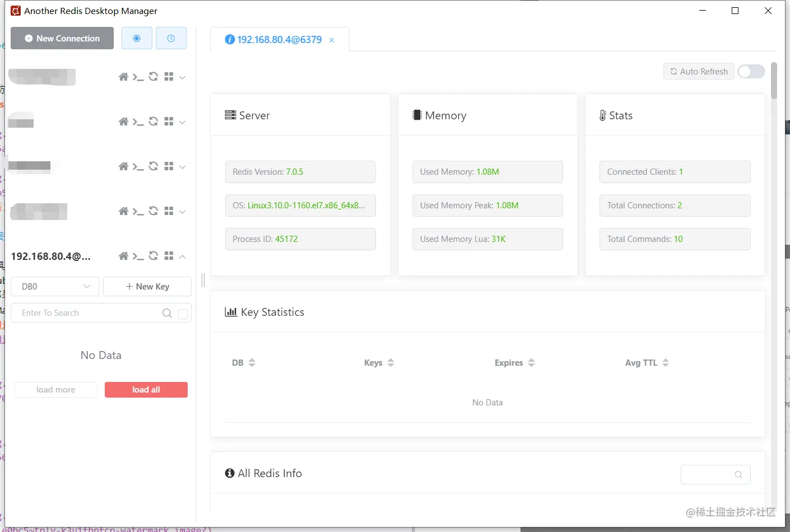The height and width of the screenshot is (532, 790).
Task: Refresh the third listed connection
Action: pos(154,166)
